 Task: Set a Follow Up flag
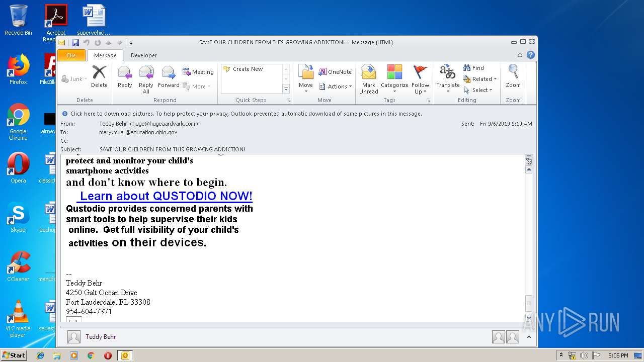click(420, 79)
